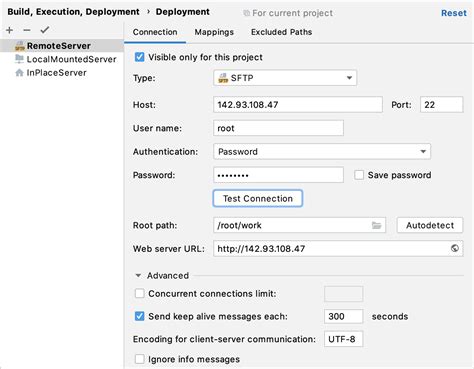Enable Save password checkbox

(359, 175)
